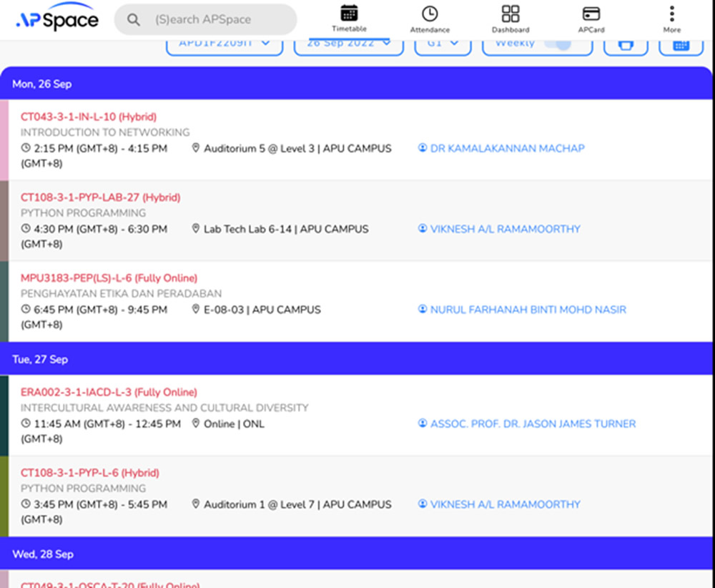Viewport: 715px width, 588px height.
Task: Click lecturer DR KAMALAKANNAN MACHAP link
Action: coord(507,148)
